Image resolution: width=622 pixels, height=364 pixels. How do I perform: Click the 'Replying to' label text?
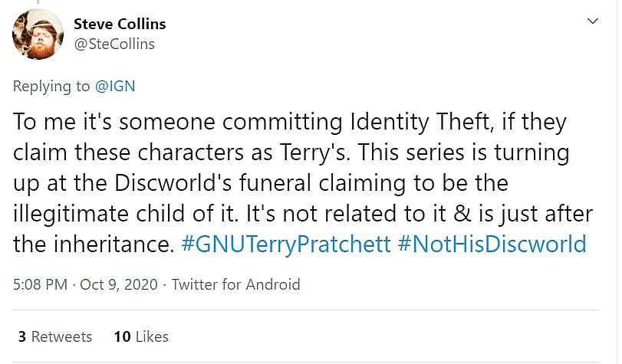click(x=51, y=86)
